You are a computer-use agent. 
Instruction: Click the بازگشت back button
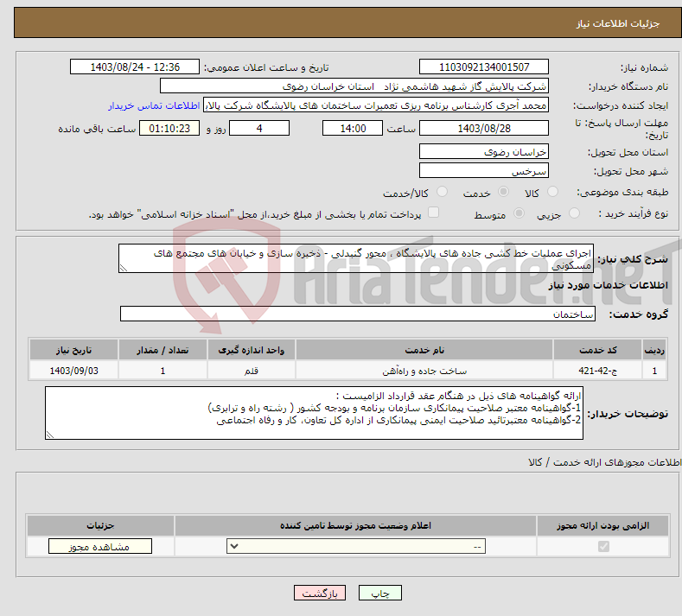coord(320,593)
